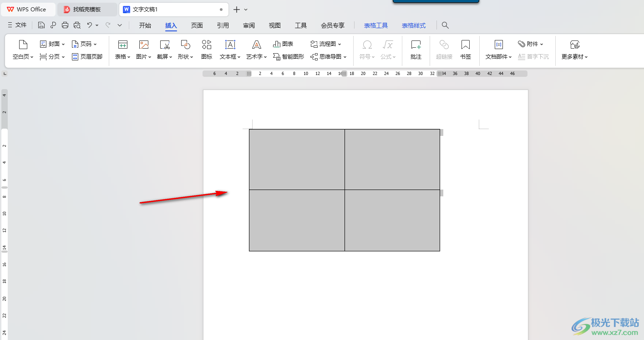Click the text box (文本框) icon

coord(230,44)
